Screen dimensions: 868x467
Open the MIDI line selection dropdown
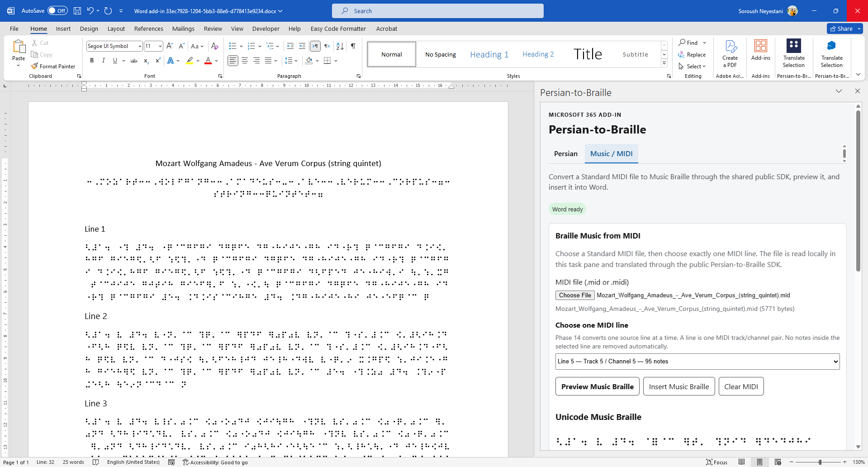(697, 361)
